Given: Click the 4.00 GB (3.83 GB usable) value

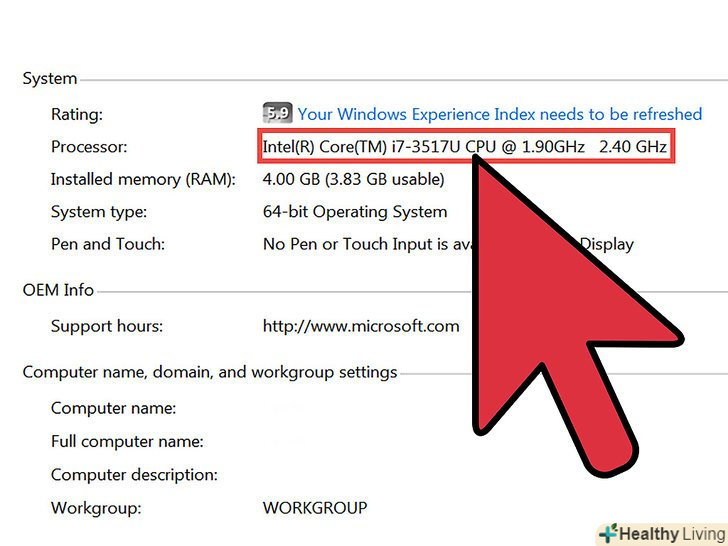Looking at the screenshot, I should (x=353, y=179).
